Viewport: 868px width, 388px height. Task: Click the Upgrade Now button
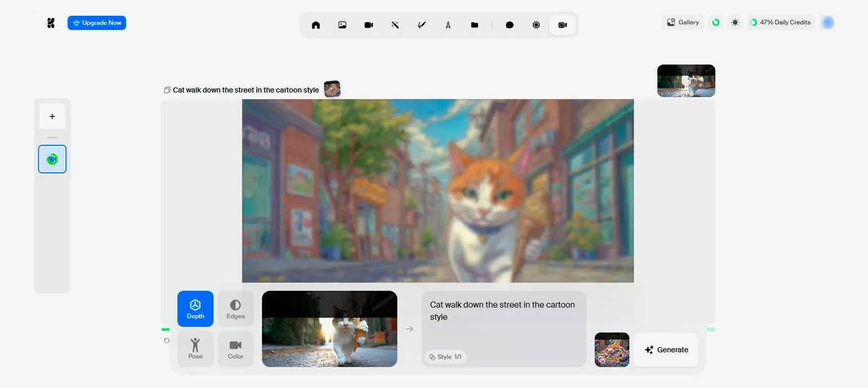97,23
